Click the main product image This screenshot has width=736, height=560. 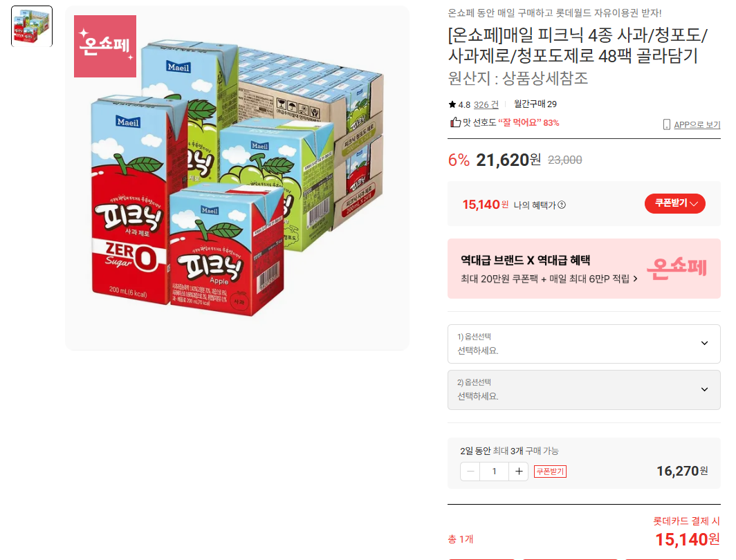coord(237,178)
